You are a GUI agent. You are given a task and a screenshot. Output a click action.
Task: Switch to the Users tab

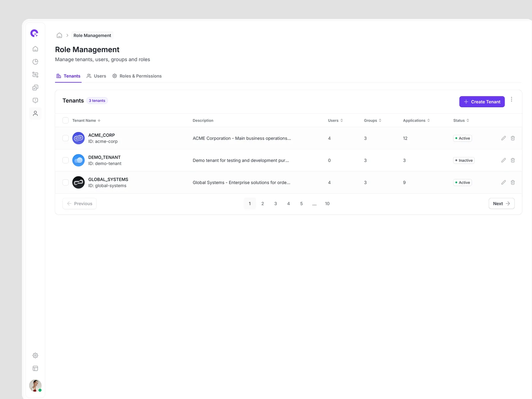[x=96, y=76]
